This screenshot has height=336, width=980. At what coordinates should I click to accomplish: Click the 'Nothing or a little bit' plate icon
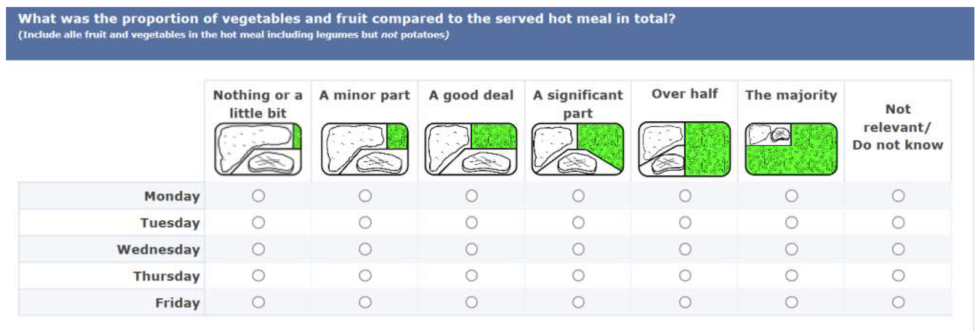(258, 149)
